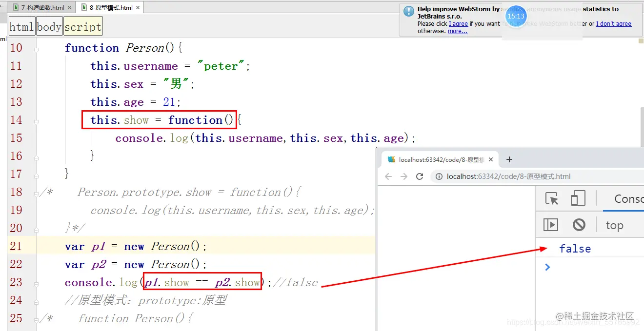Close the 7-构造函数.html tab
Viewport: 644px width, 331px height.
[69, 8]
